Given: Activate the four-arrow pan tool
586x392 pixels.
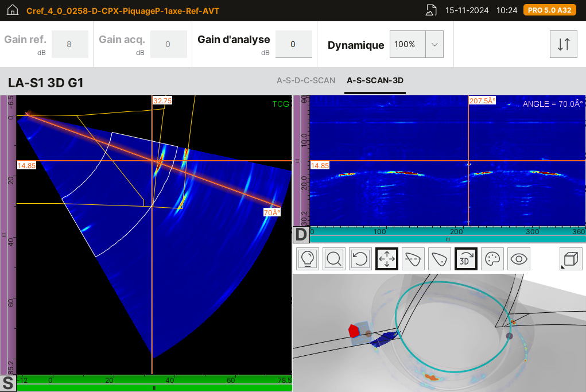Looking at the screenshot, I should coord(387,259).
